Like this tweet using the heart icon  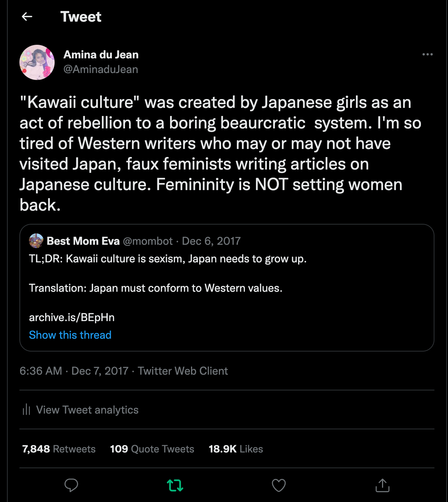pos(279,485)
